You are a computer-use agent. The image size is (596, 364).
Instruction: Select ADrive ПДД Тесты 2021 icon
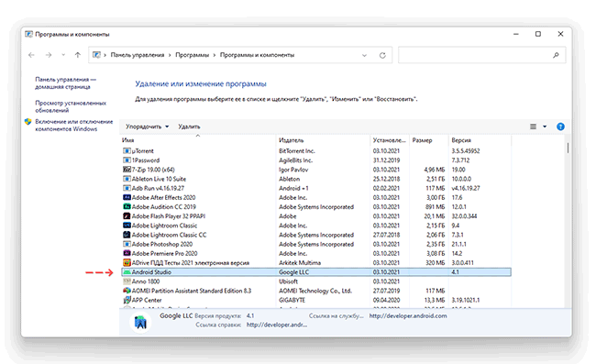[x=127, y=262]
